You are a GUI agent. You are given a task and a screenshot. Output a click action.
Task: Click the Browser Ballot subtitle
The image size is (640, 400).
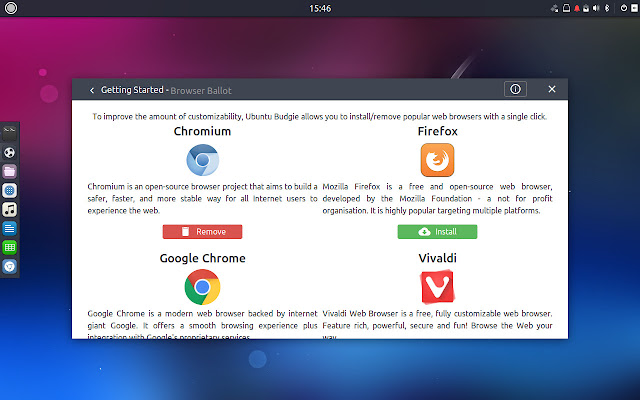pos(201,91)
